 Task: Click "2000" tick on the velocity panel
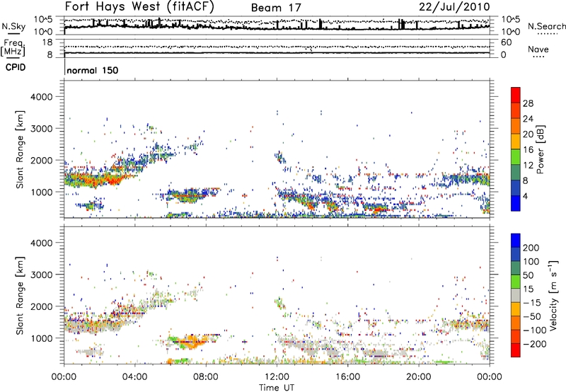pyautogui.click(x=42, y=306)
